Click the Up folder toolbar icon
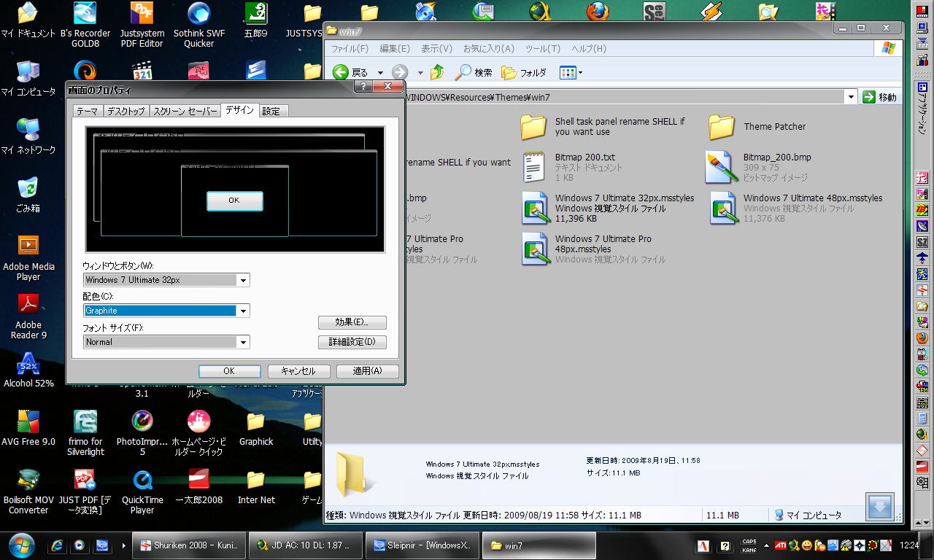Viewport: 934px width, 560px height. 437,72
